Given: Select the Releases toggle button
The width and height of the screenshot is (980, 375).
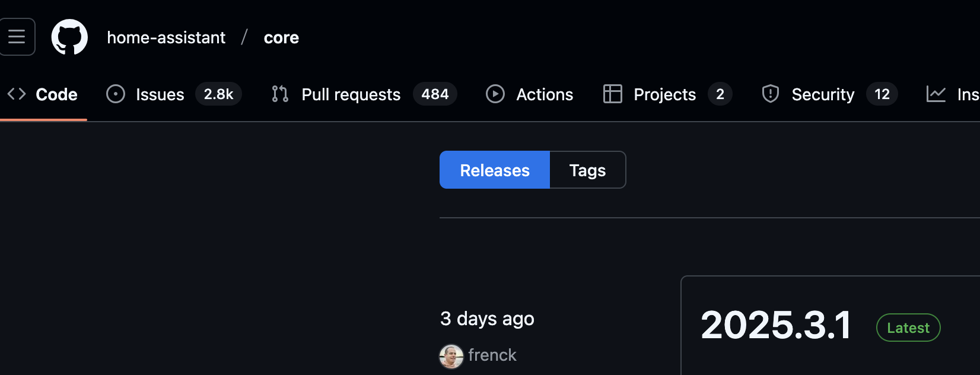Looking at the screenshot, I should (495, 170).
